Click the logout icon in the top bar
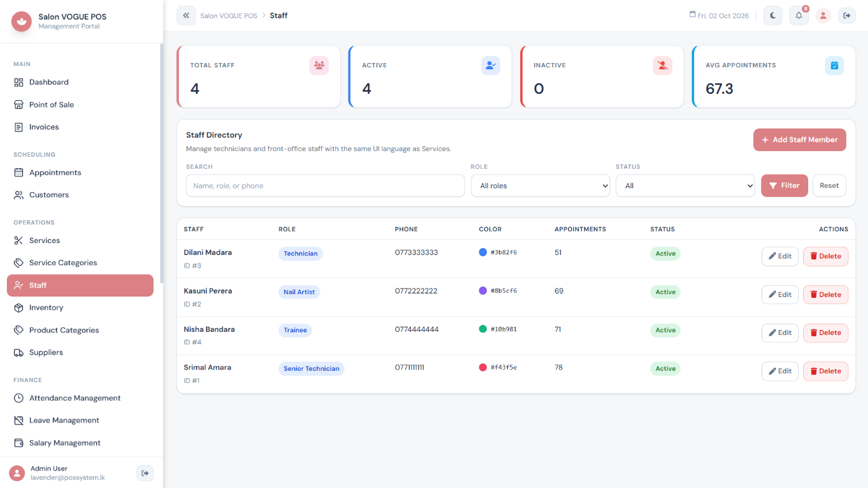Viewport: 868px width, 488px height. [x=847, y=16]
